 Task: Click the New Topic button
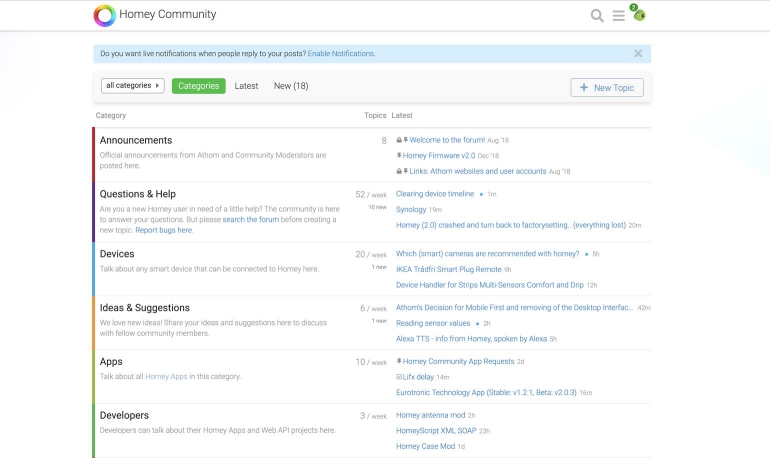pyautogui.click(x=607, y=88)
